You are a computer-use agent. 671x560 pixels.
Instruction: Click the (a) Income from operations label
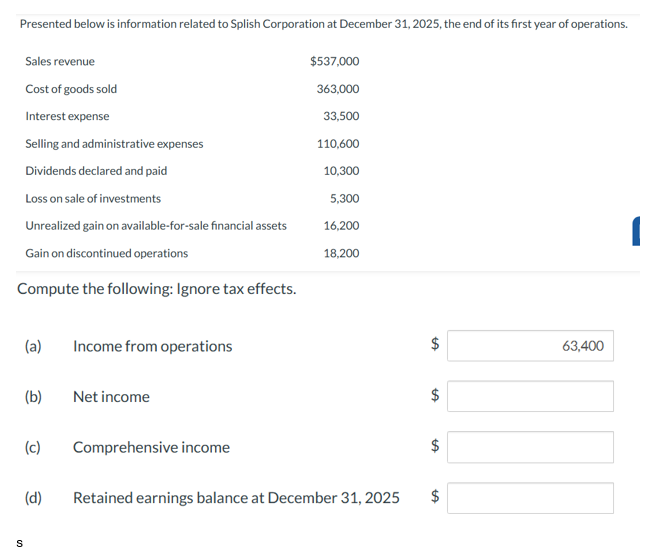click(128, 346)
